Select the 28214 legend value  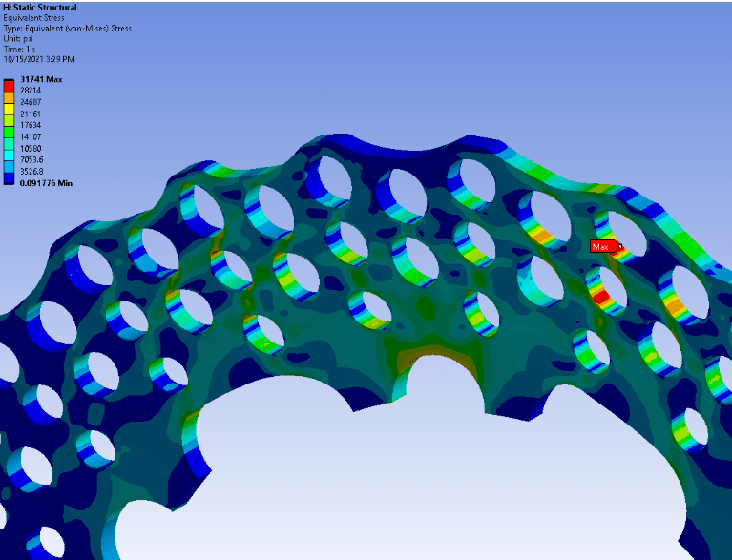[x=31, y=91]
